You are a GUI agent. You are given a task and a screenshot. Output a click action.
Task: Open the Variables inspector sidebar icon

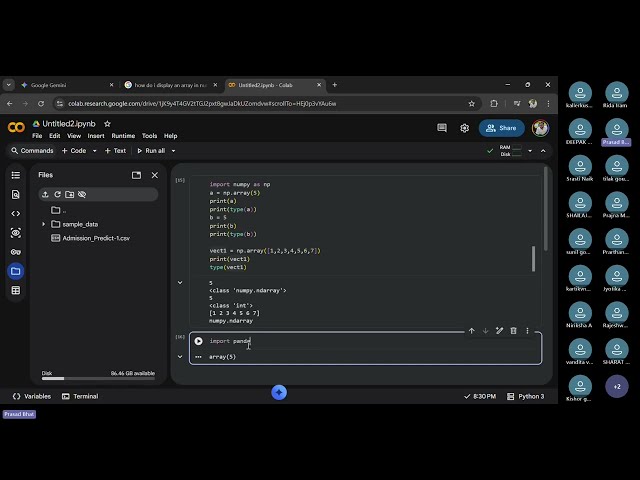tap(16, 233)
